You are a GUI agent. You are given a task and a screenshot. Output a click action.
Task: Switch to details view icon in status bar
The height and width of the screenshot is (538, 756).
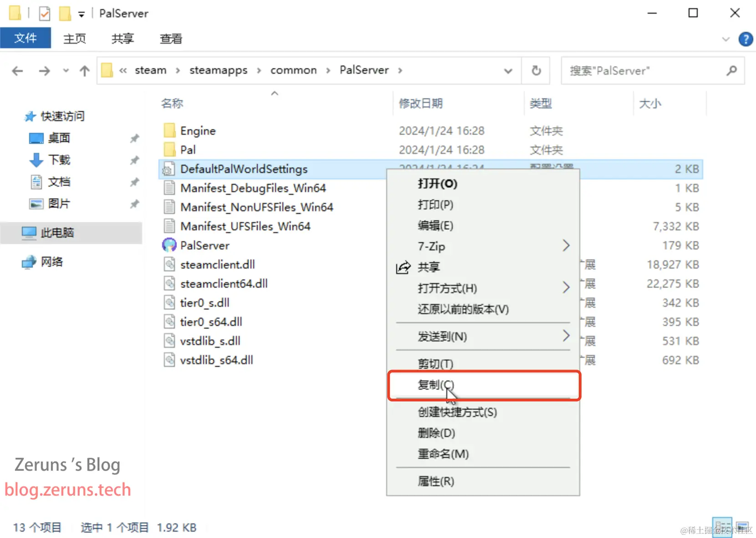(x=721, y=527)
